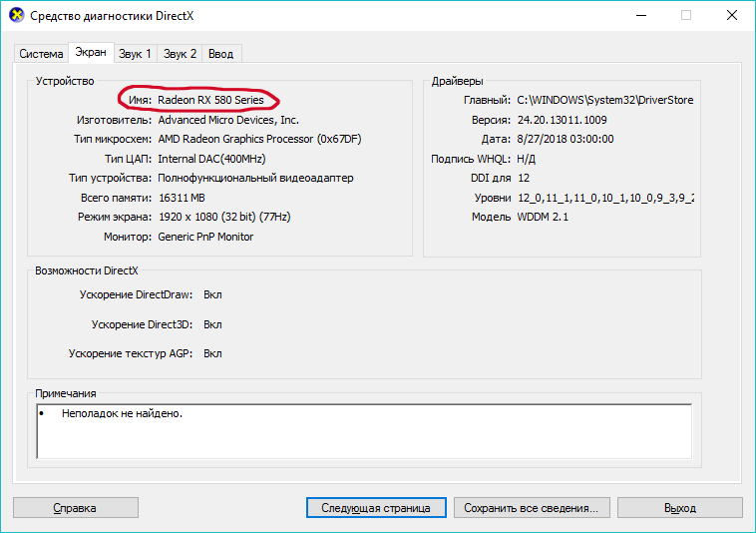Click the Главный driver label
Image resolution: width=756 pixels, height=533 pixels.
coord(487,100)
